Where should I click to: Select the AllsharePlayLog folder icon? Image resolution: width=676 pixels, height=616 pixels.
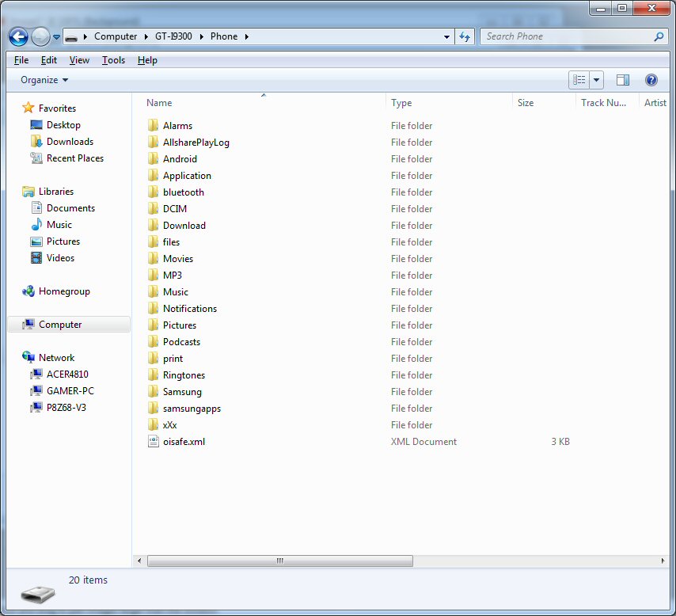point(153,142)
